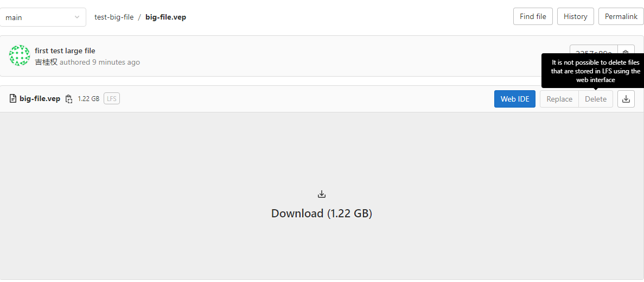The image size is (644, 282).
Task: Download the file via header download icon
Action: pyautogui.click(x=626, y=99)
